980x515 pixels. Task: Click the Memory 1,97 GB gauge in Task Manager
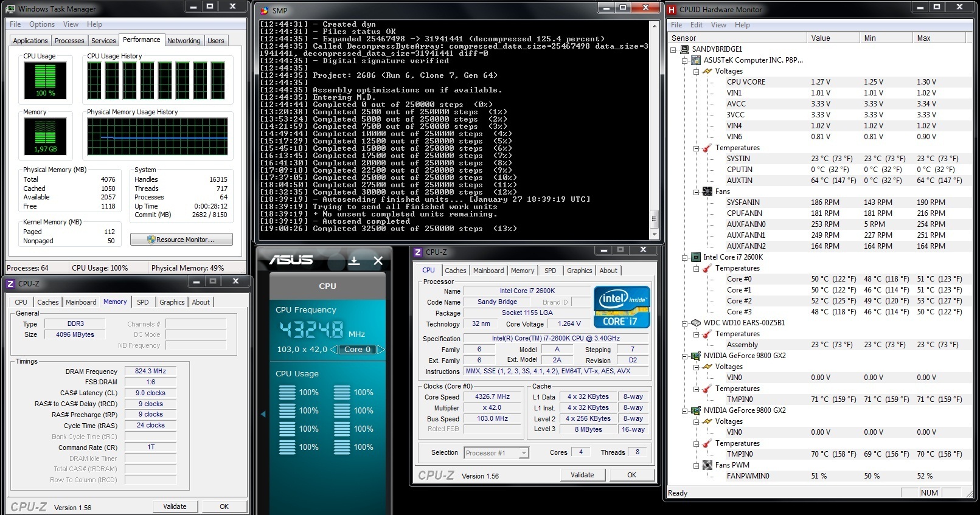pyautogui.click(x=45, y=136)
